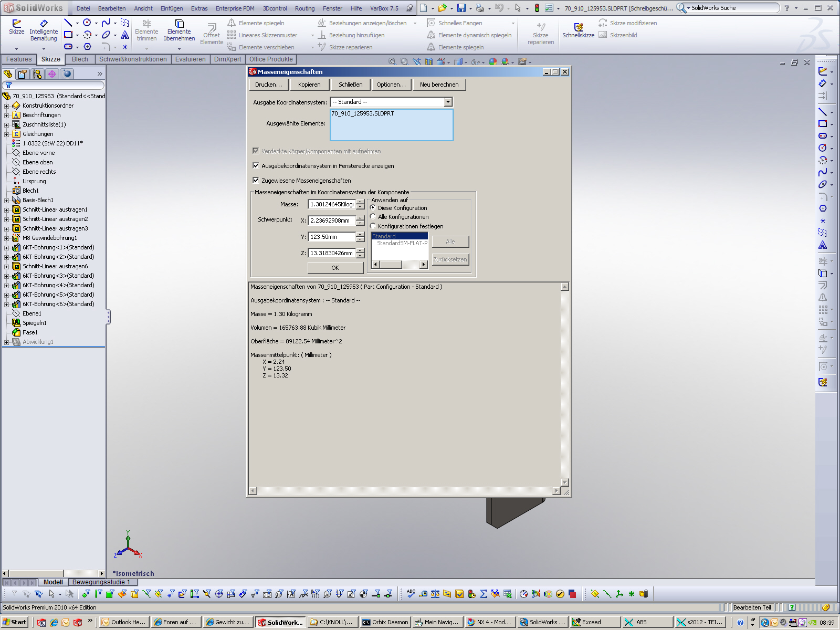Expand Abwicklung1 tree node

6,342
